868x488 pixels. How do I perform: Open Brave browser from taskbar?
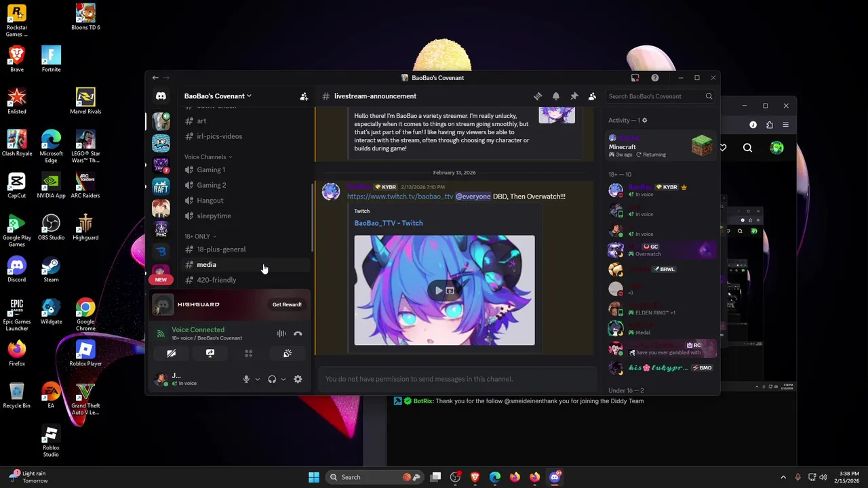point(475,477)
